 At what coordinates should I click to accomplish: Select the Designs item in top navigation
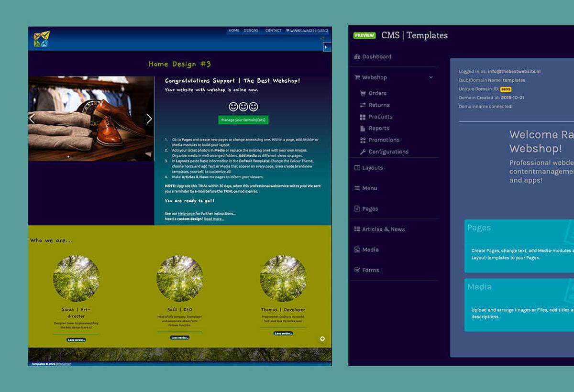[251, 31]
